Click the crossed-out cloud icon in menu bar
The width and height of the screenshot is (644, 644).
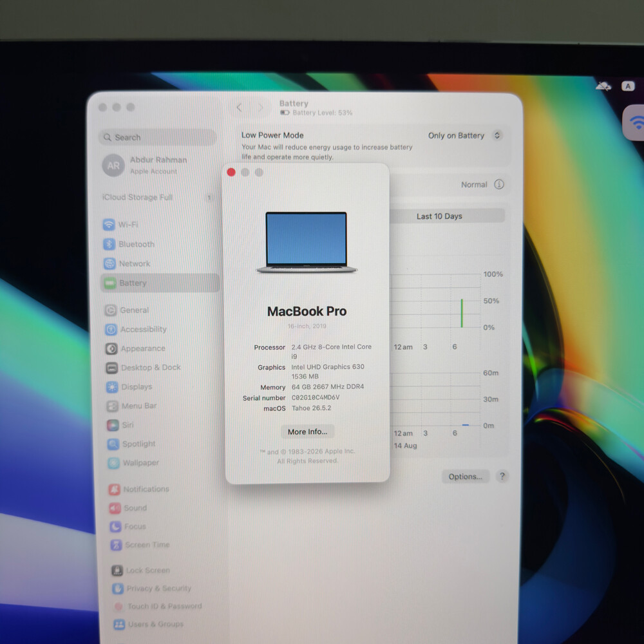pyautogui.click(x=603, y=86)
